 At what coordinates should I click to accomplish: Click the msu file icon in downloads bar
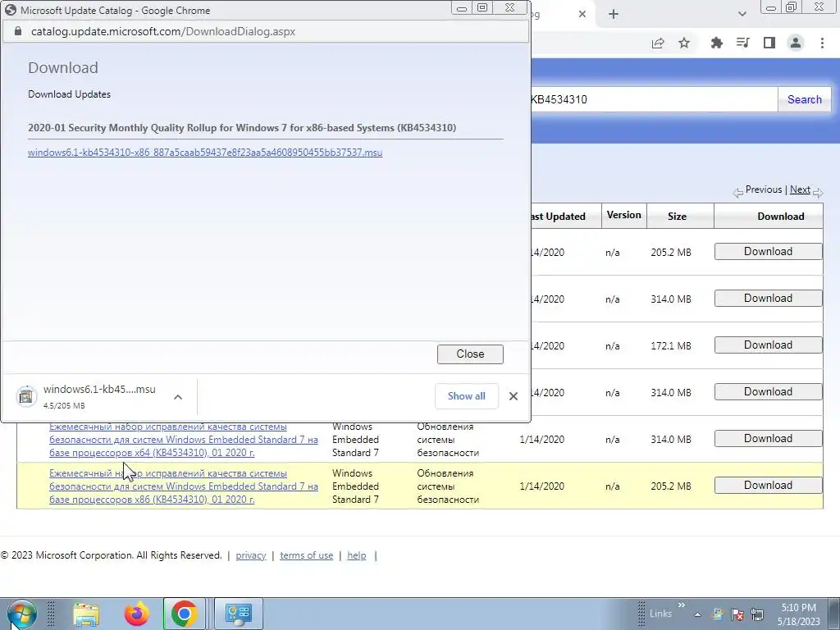25,396
